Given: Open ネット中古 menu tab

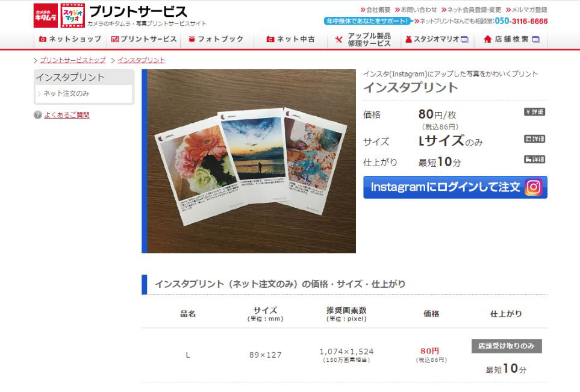Looking at the screenshot, I should (x=290, y=39).
